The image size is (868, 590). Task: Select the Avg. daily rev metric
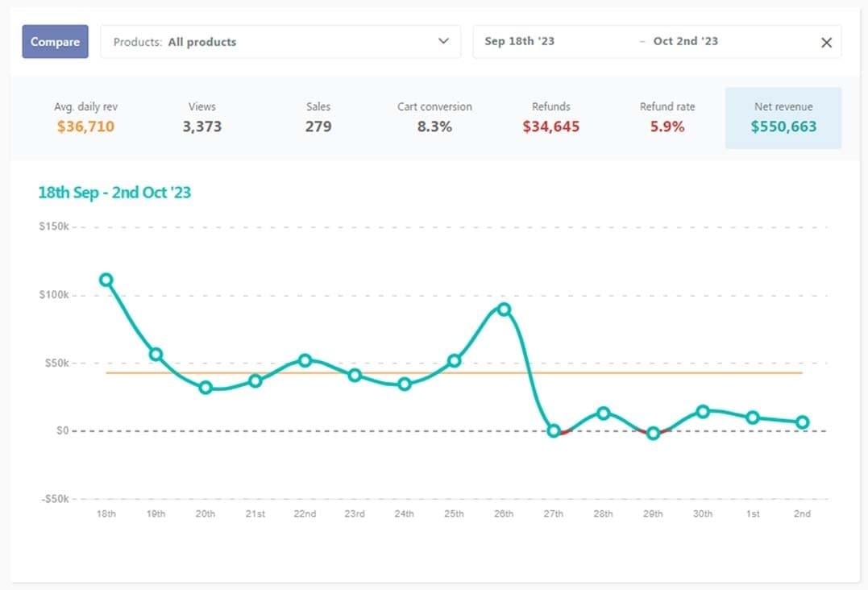pos(86,118)
